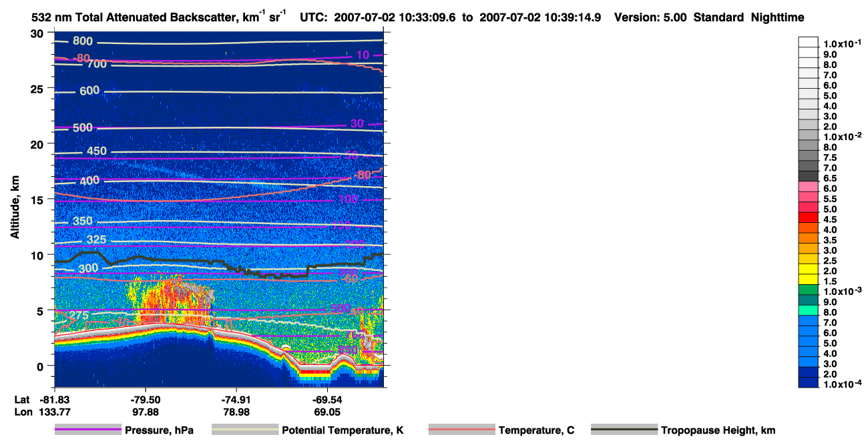Viewport: 868px width, 445px height.
Task: Click the 'Altitude, km' axis label
Action: 15,208
